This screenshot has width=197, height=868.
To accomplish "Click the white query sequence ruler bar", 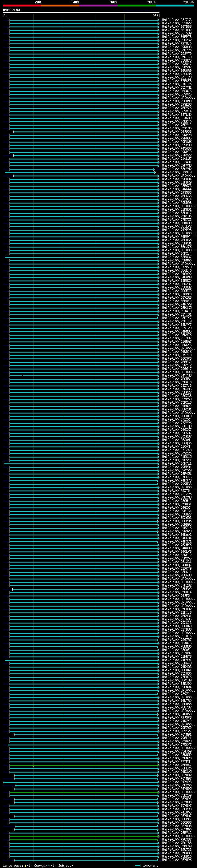I will pos(81,12).
